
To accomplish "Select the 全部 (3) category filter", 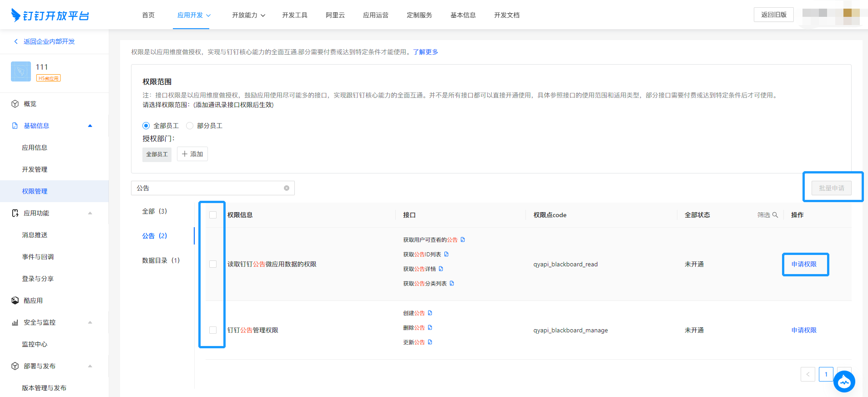I will click(155, 211).
